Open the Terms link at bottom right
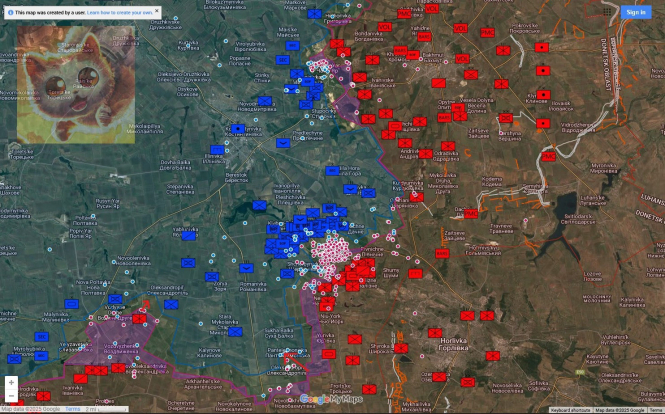Viewport: 665px width, 414px height. [x=655, y=410]
